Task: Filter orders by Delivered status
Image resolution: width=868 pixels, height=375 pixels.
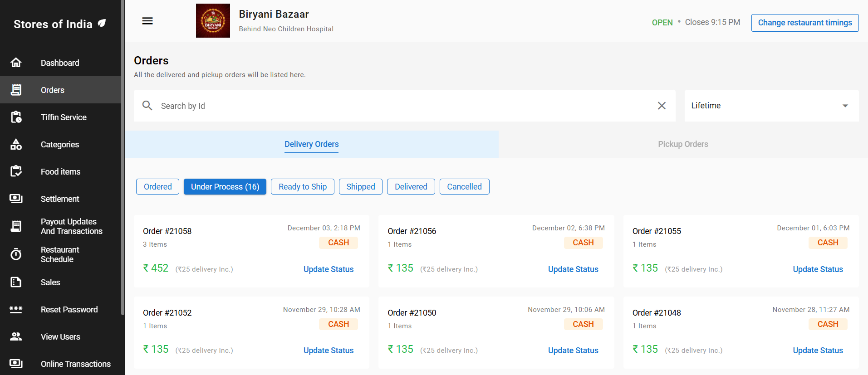Action: (411, 187)
